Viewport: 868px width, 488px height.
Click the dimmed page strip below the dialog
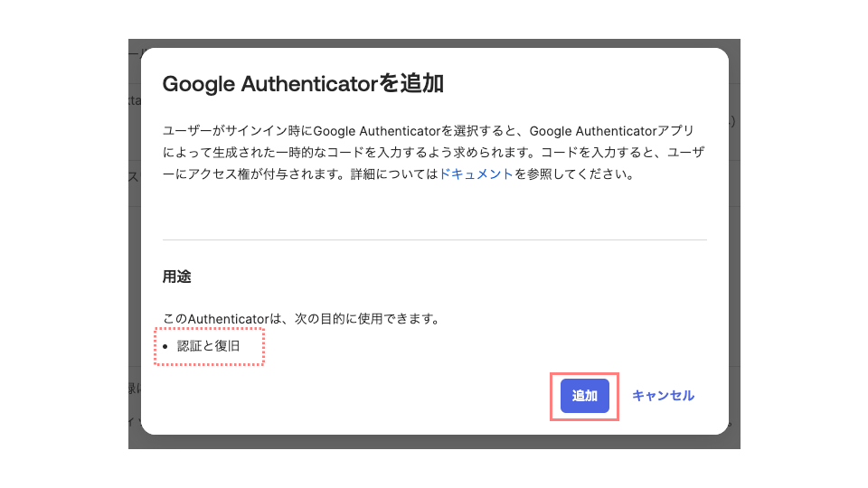pyautogui.click(x=434, y=442)
